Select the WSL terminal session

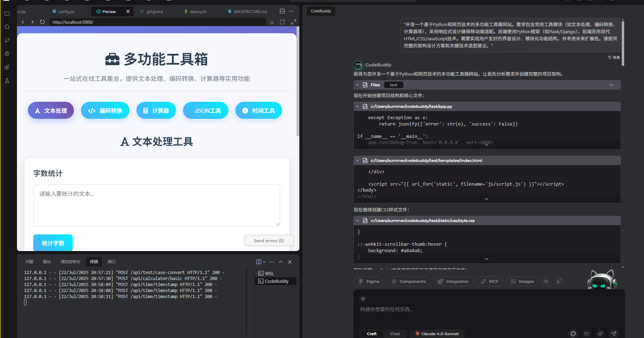coord(276,273)
